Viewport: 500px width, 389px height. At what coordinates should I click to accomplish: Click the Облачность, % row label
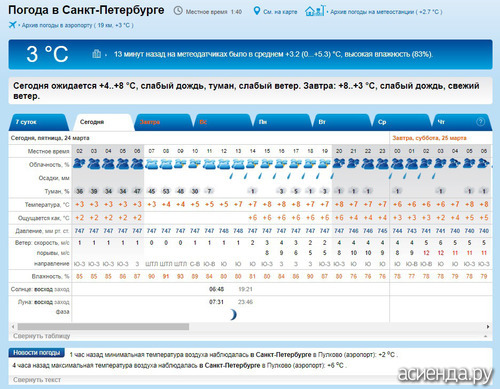[x=49, y=165]
